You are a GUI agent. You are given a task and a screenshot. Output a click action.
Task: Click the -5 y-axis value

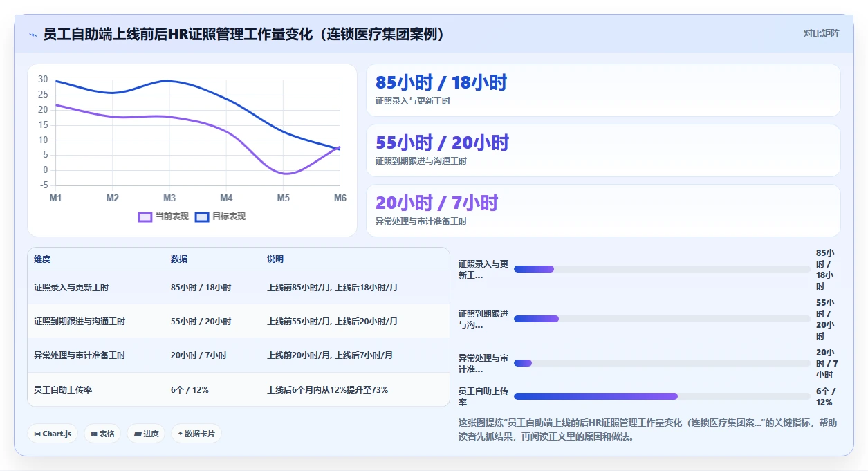coord(44,185)
